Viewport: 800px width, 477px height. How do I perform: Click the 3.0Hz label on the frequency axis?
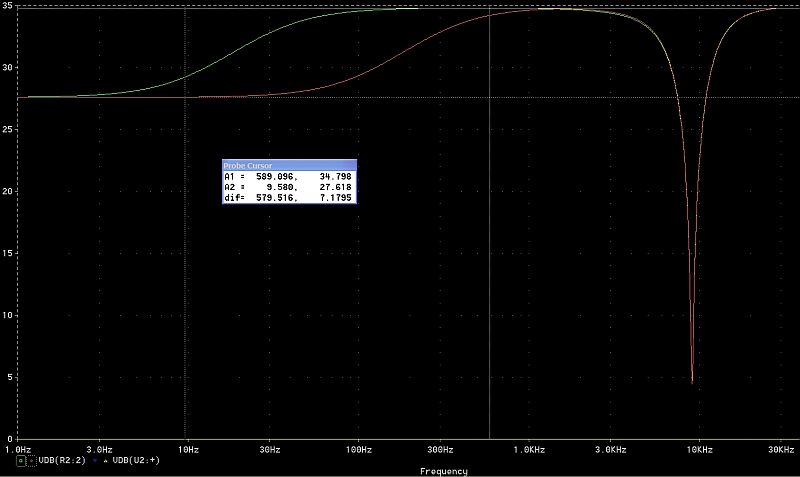pyautogui.click(x=99, y=450)
